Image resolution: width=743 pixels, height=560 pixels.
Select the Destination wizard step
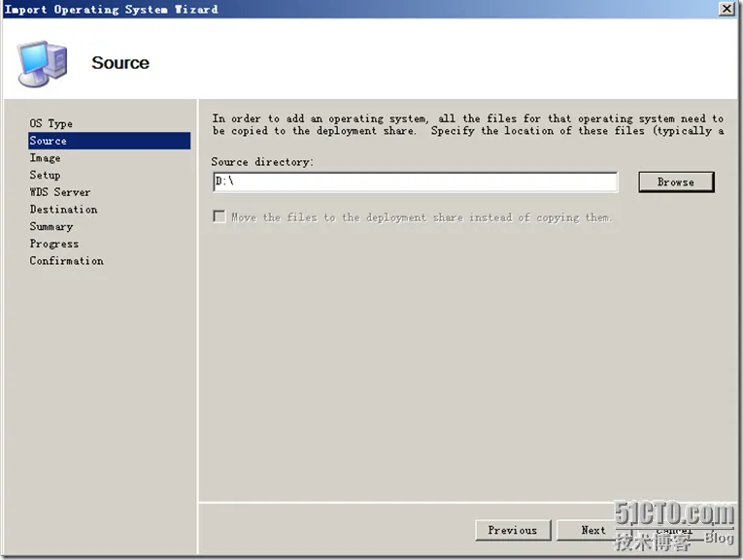(x=63, y=209)
